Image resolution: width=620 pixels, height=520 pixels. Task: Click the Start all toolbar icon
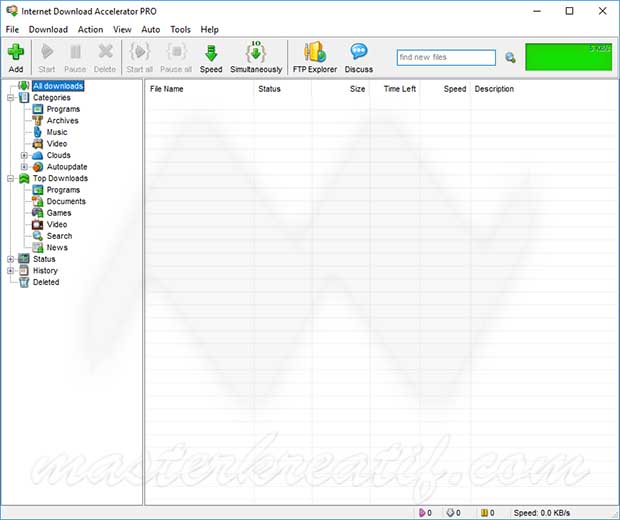(140, 52)
